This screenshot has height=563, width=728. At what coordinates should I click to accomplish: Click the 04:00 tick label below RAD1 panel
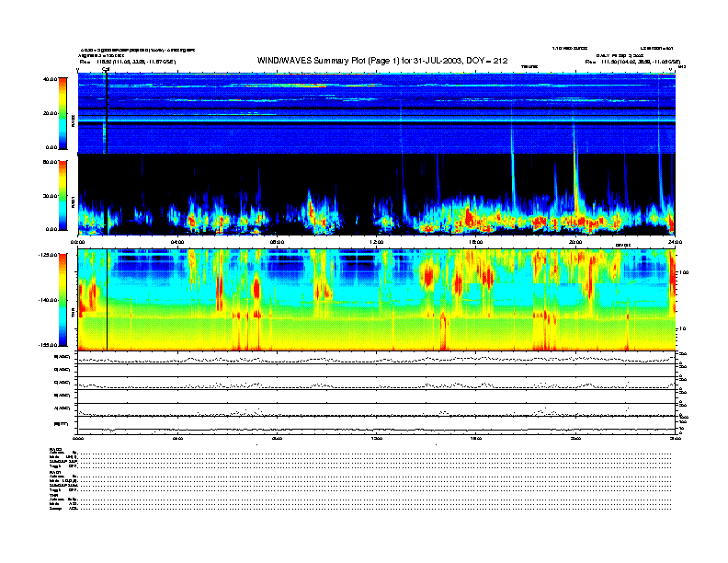coord(177,242)
